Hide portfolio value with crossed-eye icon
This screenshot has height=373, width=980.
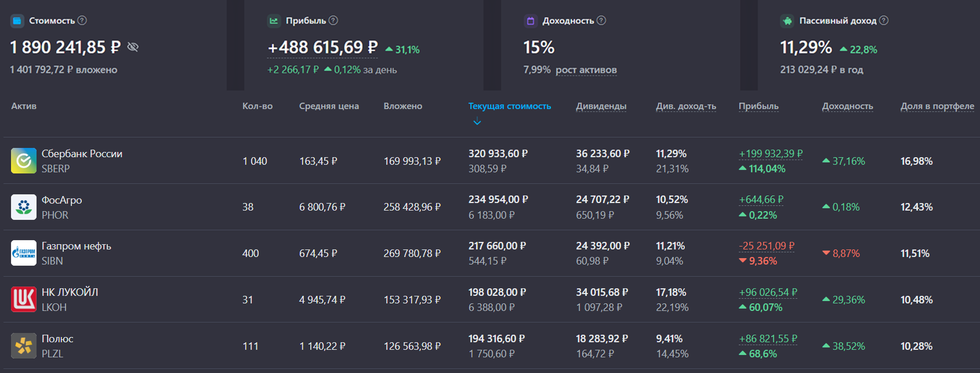coord(133,47)
